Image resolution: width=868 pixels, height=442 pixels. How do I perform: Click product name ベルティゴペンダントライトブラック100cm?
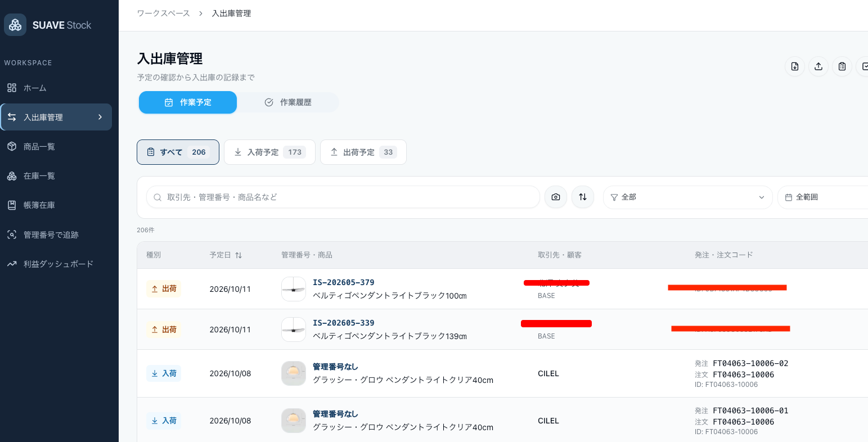point(390,296)
